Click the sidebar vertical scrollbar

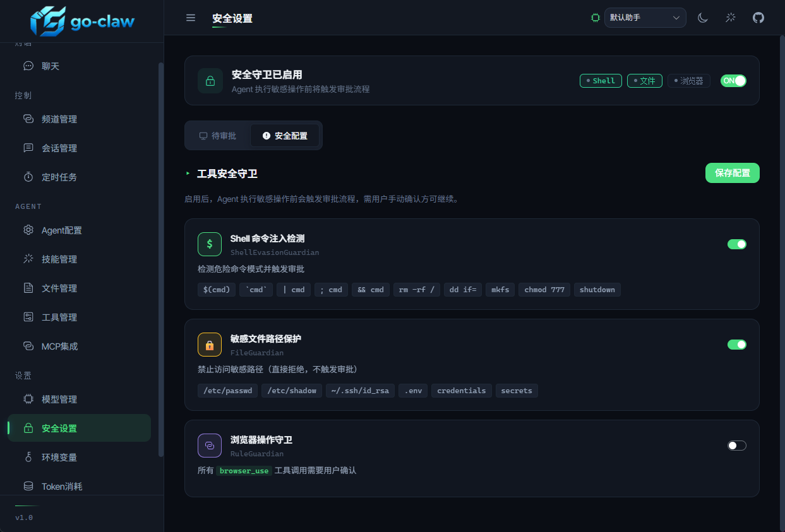point(161,259)
